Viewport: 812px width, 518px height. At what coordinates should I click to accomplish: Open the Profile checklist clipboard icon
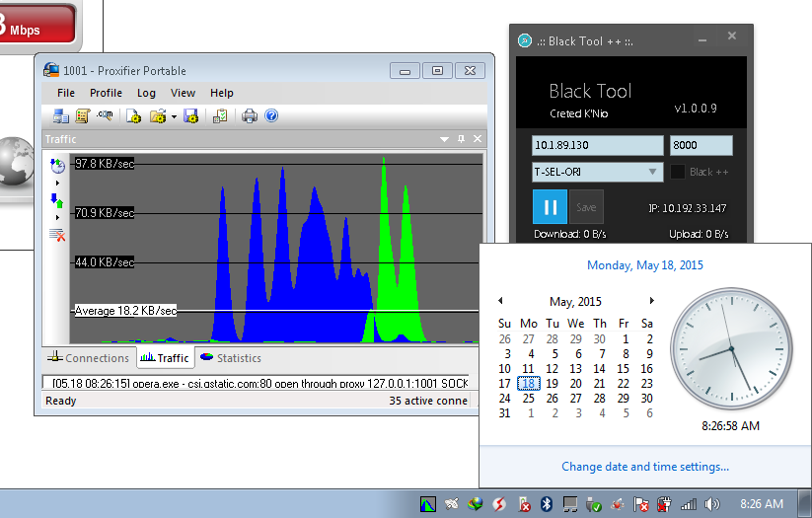(x=220, y=115)
